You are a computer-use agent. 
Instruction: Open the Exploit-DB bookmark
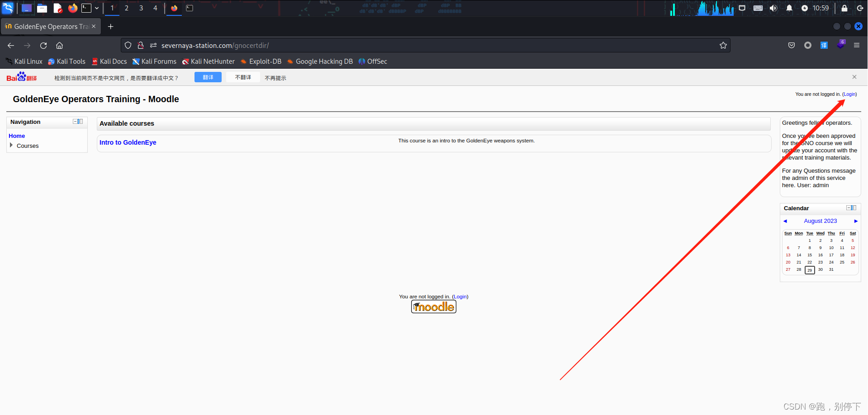[x=261, y=61]
